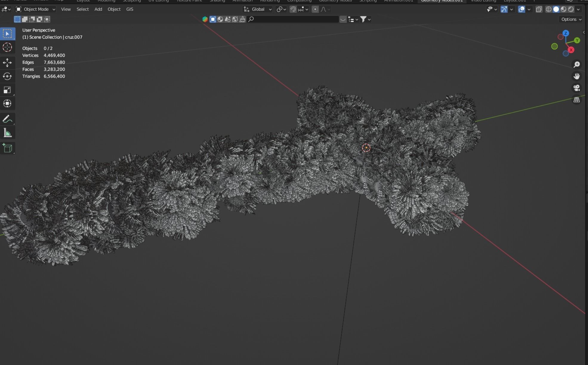Activate the Move tool
588x365 pixels.
(7, 63)
